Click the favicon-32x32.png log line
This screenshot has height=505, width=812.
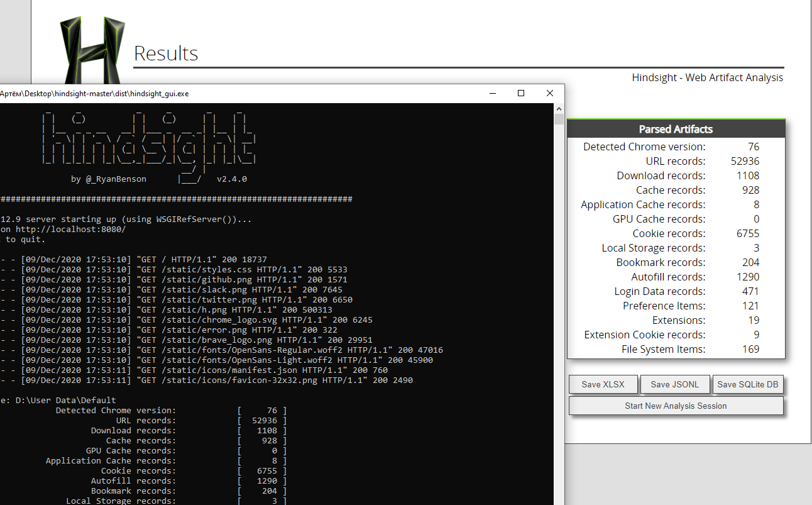(x=206, y=380)
